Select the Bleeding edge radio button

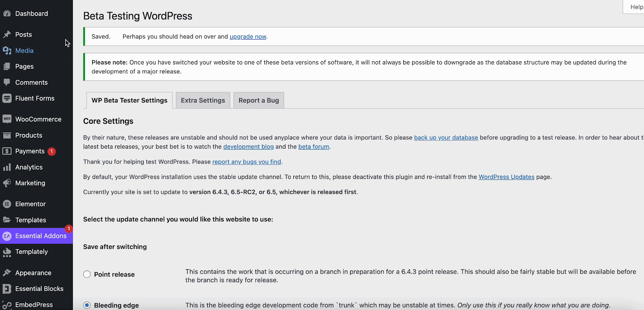[87, 305]
